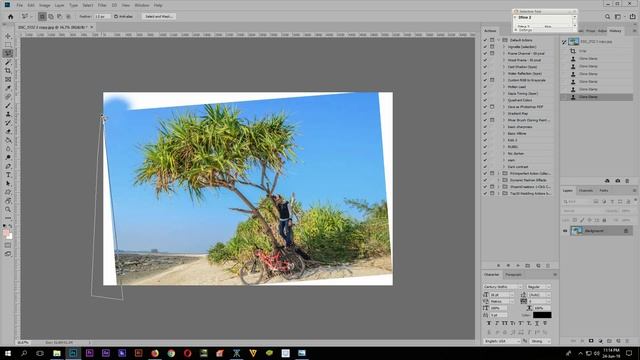Image resolution: width=640 pixels, height=360 pixels.
Task: Open Firefox from the taskbar
Action: [155, 353]
